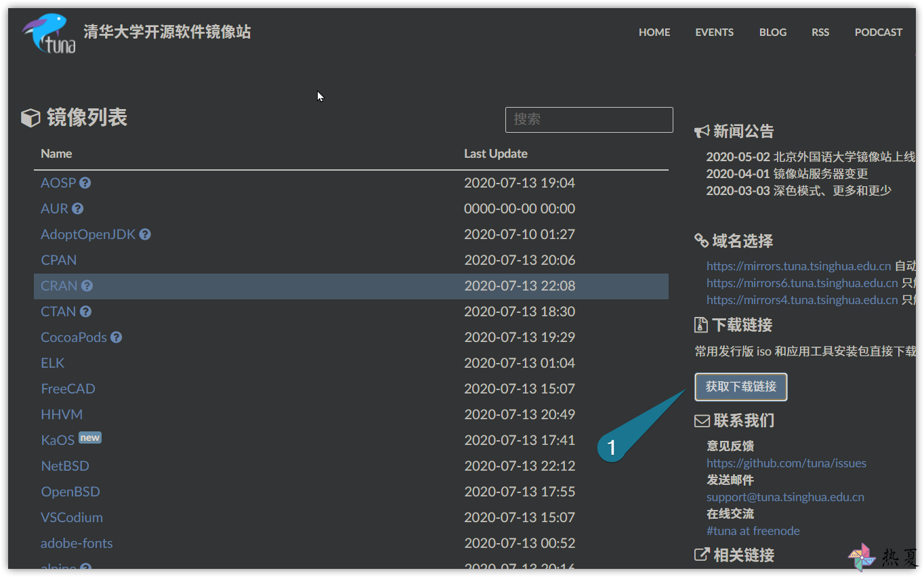Open the CPAN mirror
The image size is (924, 577).
[59, 260]
